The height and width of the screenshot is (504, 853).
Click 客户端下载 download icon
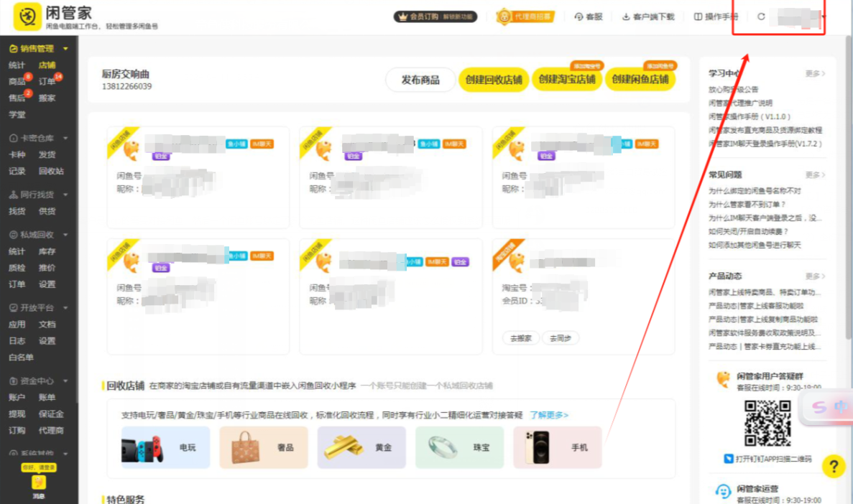click(x=648, y=17)
